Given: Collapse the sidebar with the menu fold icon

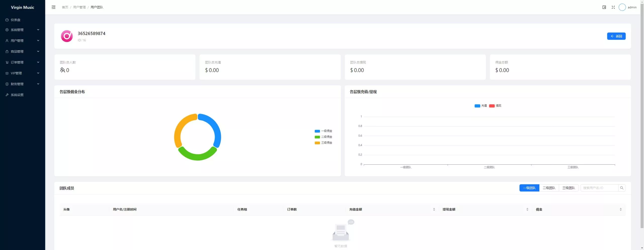Looking at the screenshot, I should click(x=53, y=7).
